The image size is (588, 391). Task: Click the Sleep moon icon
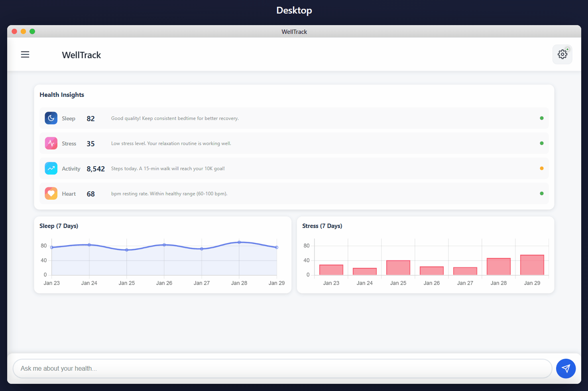[x=51, y=118]
